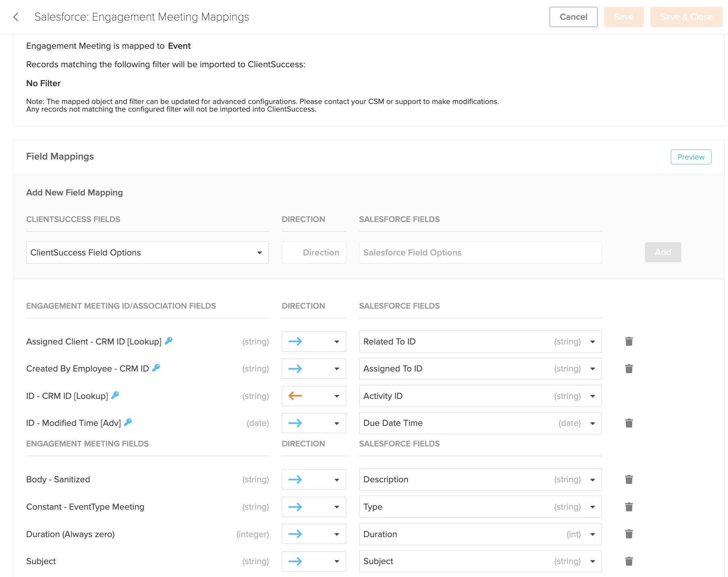The width and height of the screenshot is (728, 577).
Task: Change direction for Duration (Always zero) row
Action: 314,534
